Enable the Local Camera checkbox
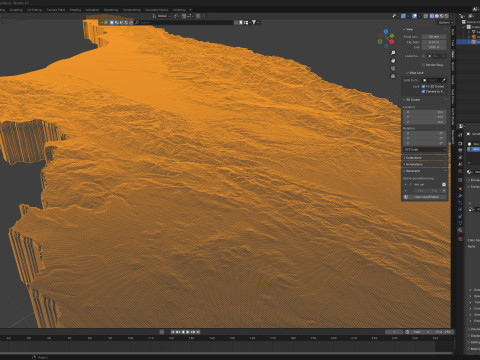 click(423, 56)
